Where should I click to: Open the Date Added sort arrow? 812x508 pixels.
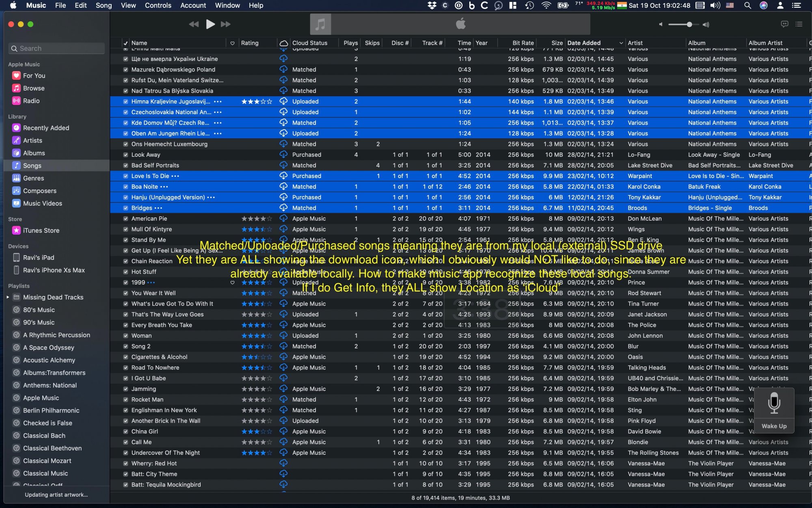621,43
